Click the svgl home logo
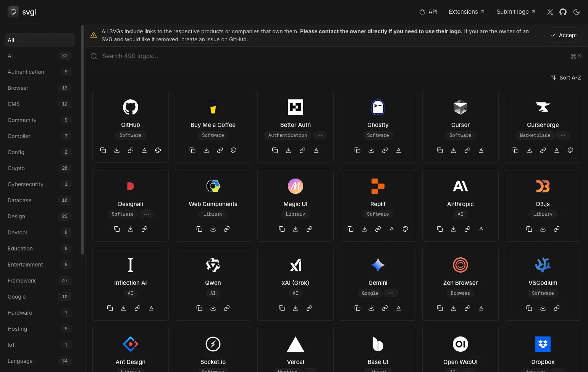Viewport: 588px width, 372px height. pyautogui.click(x=22, y=12)
